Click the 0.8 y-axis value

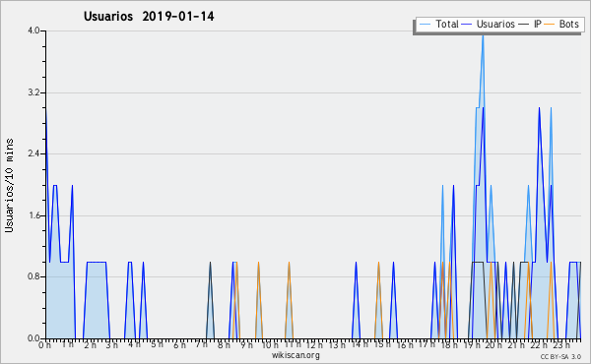[33, 277]
